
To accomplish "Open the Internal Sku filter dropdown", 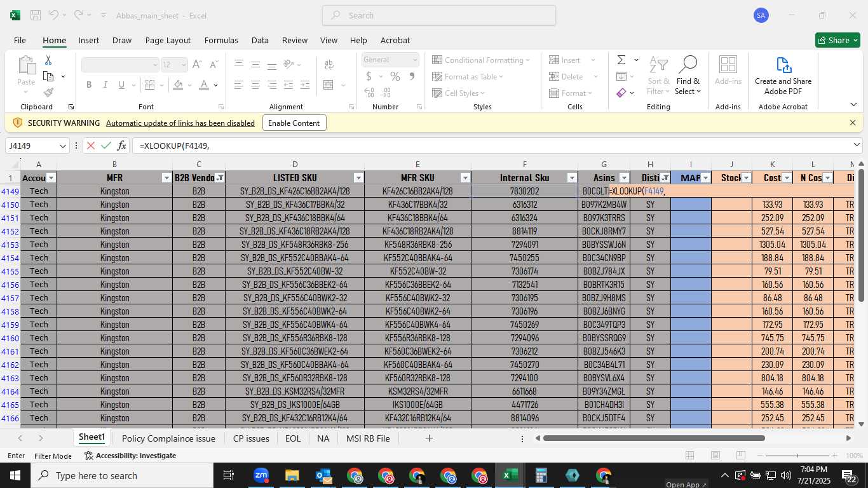I will (x=571, y=178).
